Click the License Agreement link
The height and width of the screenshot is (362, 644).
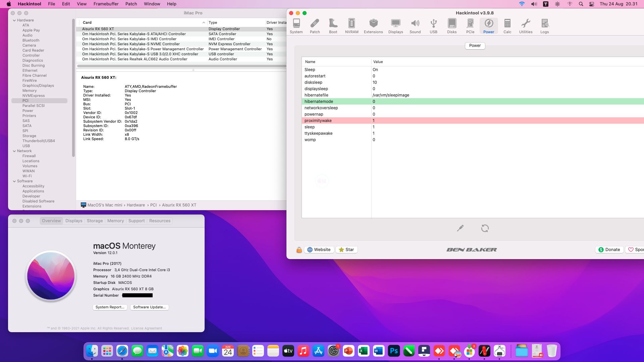(x=147, y=328)
